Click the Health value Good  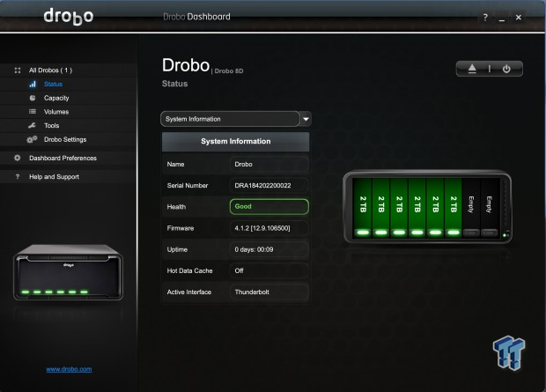269,207
